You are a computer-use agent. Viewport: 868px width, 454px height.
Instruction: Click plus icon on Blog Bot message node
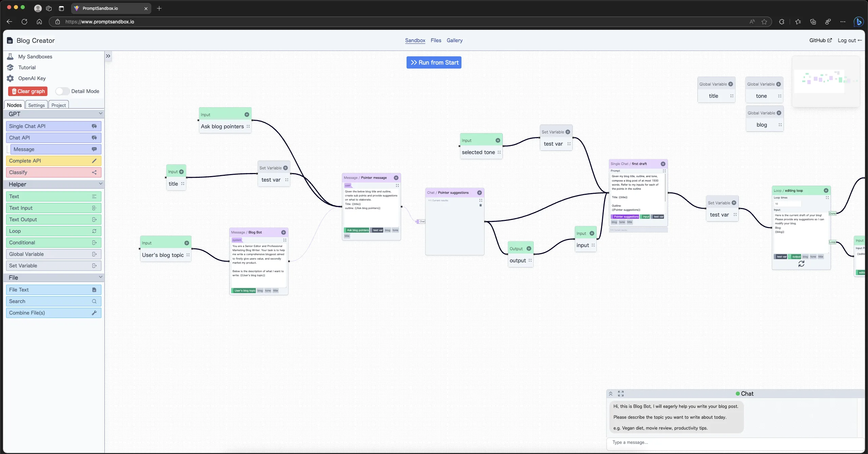(283, 232)
